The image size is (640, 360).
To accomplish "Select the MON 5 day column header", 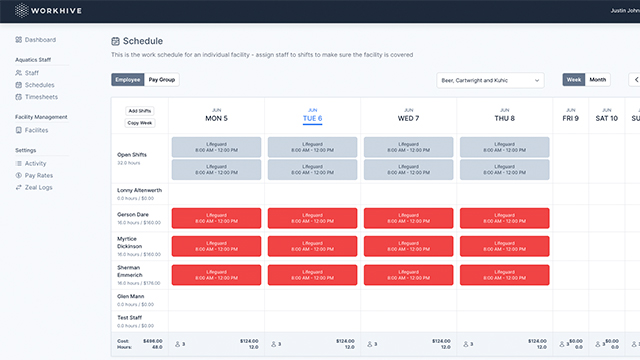I will click(x=216, y=115).
